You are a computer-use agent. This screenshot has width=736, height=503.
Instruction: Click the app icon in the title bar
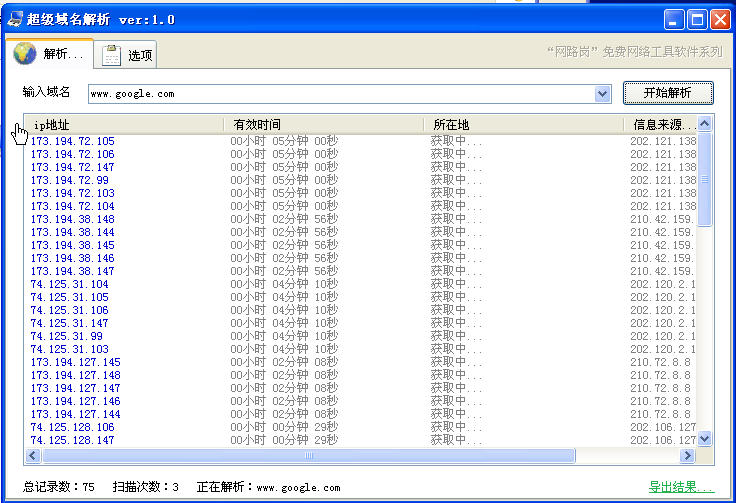[15, 19]
